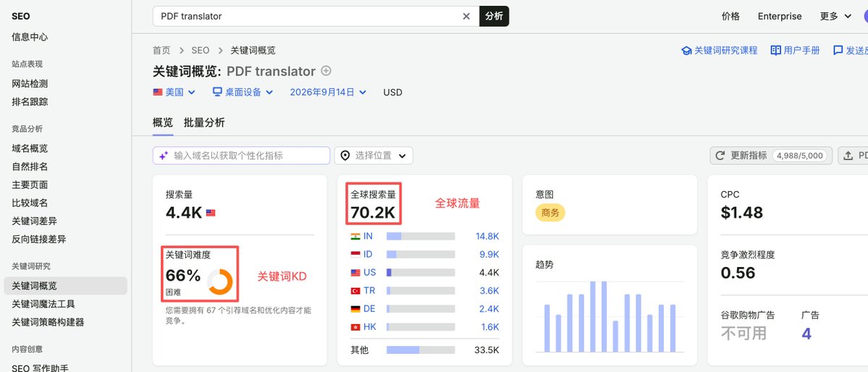Click the CPC value $1.48
This screenshot has height=372, width=868.
[742, 213]
